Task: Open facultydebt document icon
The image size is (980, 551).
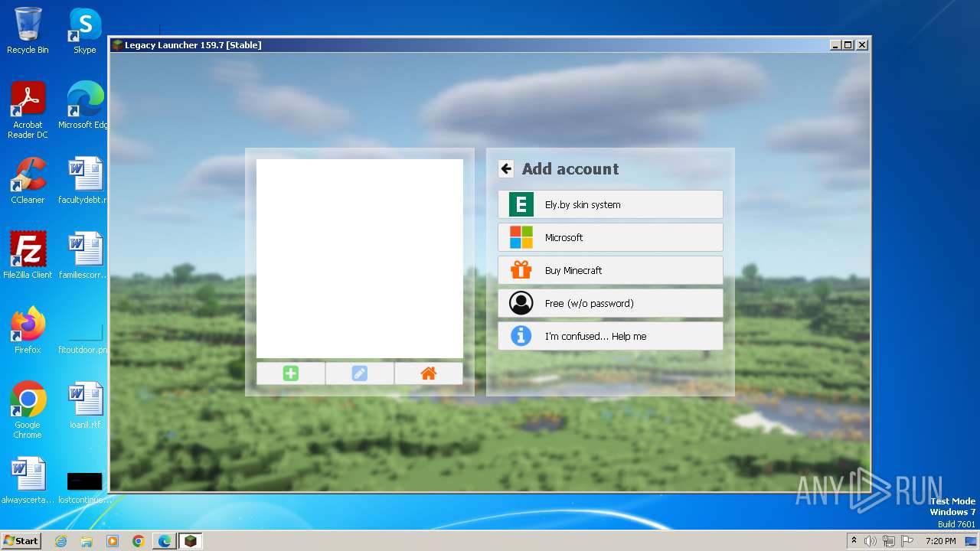Action: click(x=85, y=181)
